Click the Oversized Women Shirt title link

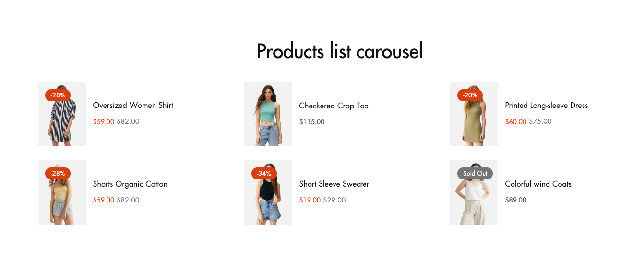tap(133, 106)
